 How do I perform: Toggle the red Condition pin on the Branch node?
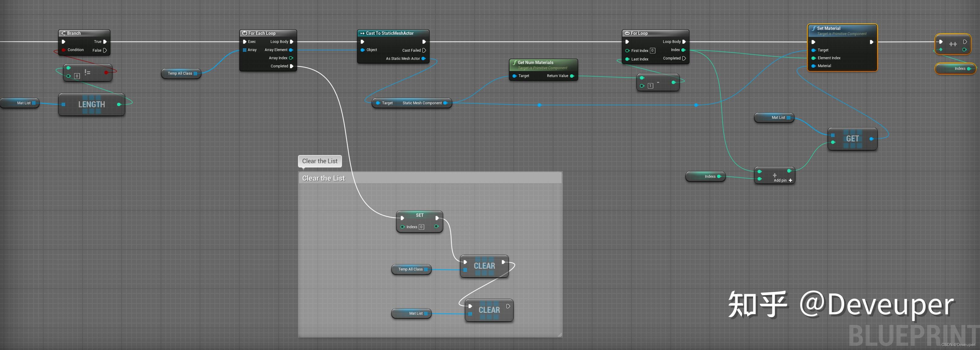[64, 50]
